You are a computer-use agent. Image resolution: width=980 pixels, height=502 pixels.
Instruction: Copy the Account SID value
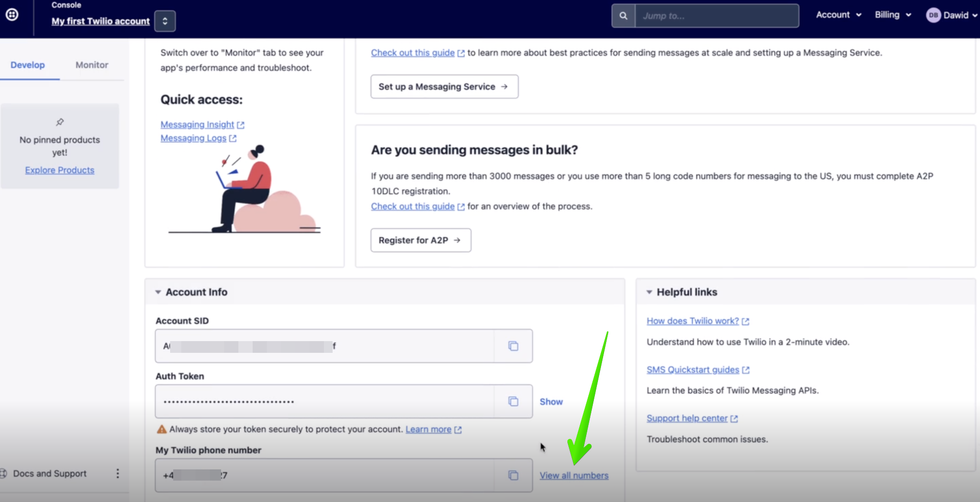click(513, 346)
